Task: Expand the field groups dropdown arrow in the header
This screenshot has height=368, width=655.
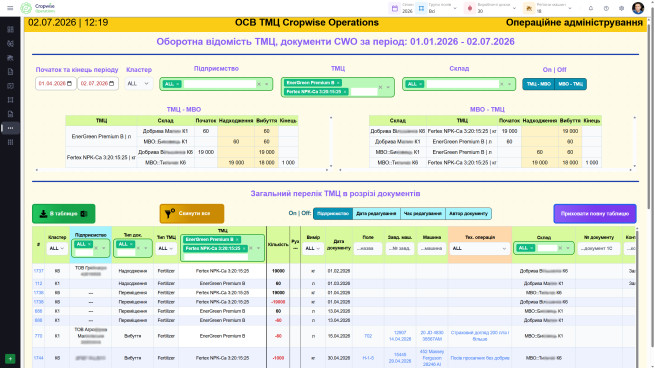Action: point(455,8)
